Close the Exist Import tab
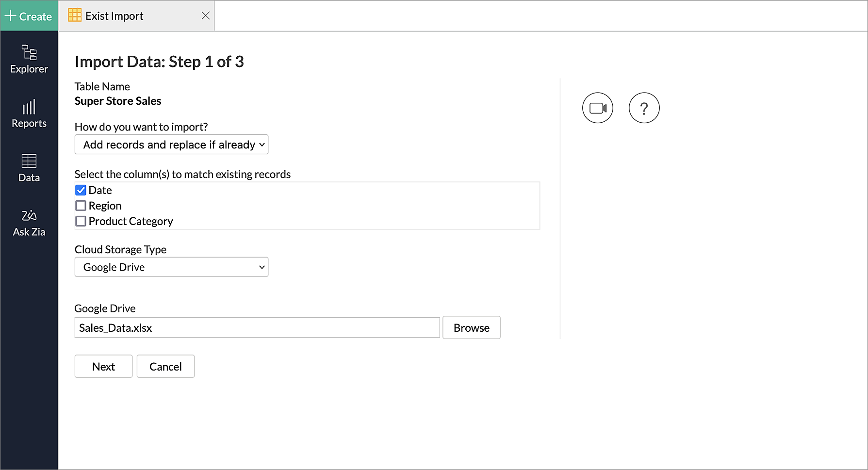 (206, 16)
